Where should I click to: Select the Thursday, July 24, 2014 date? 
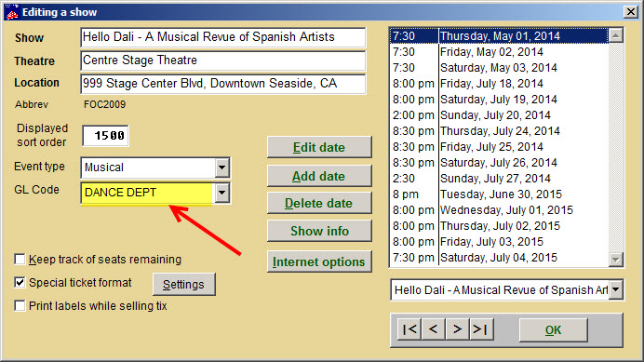499,131
